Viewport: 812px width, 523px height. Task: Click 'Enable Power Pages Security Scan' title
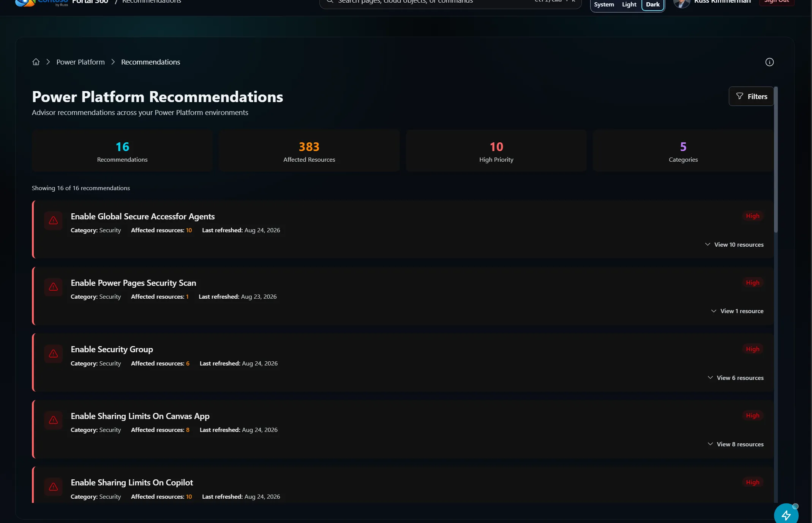[133, 283]
